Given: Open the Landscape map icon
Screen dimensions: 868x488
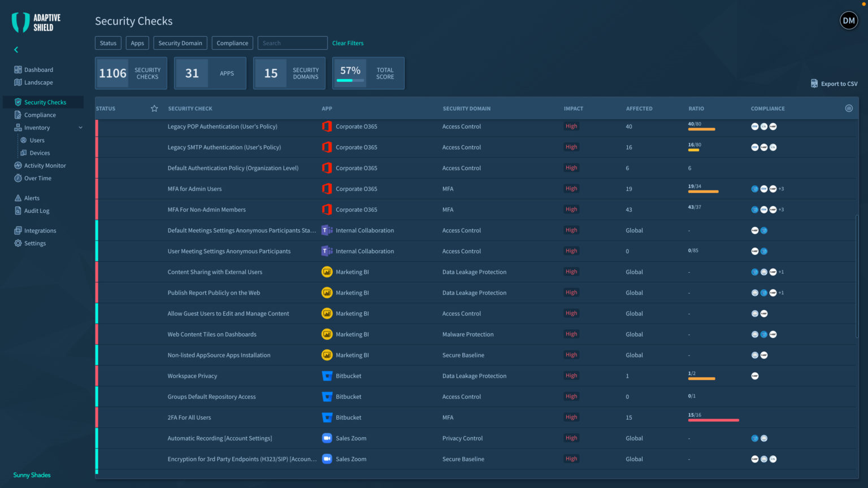Looking at the screenshot, I should point(18,82).
